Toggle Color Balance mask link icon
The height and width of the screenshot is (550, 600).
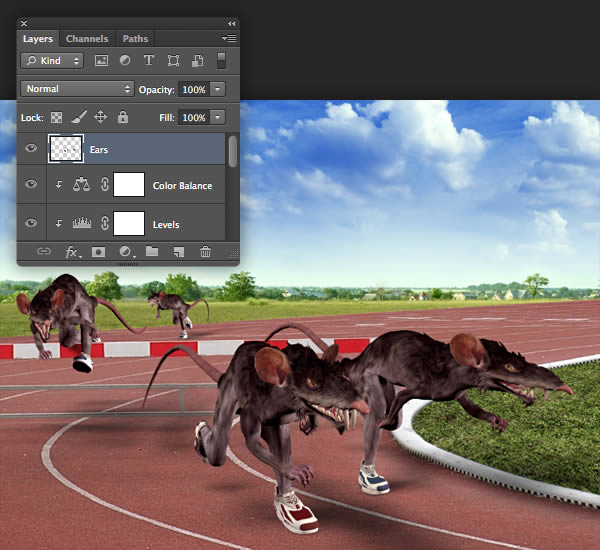coord(105,184)
